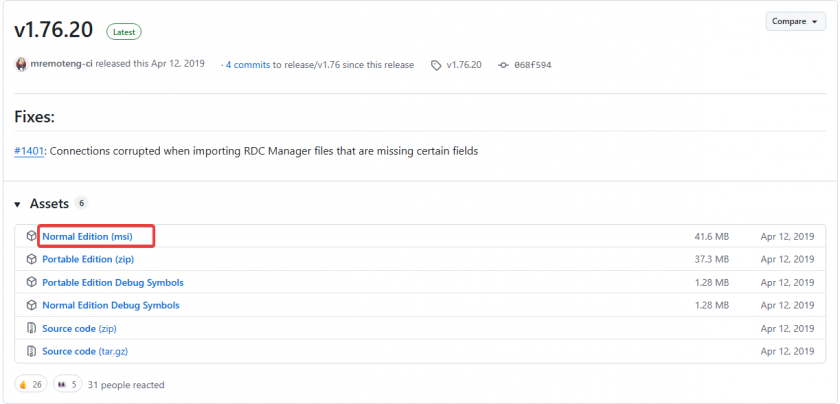Click file icon beside Source code (tar.gz)

click(32, 351)
